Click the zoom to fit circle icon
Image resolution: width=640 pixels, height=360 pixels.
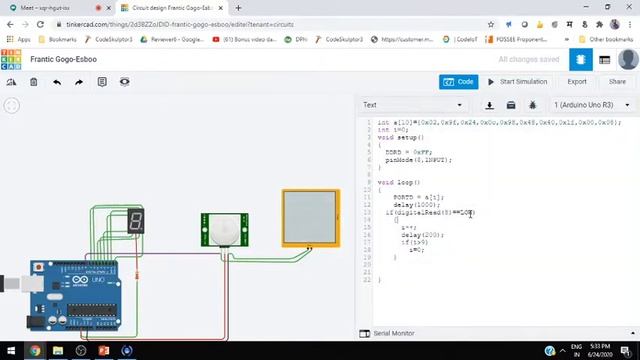pos(11,106)
